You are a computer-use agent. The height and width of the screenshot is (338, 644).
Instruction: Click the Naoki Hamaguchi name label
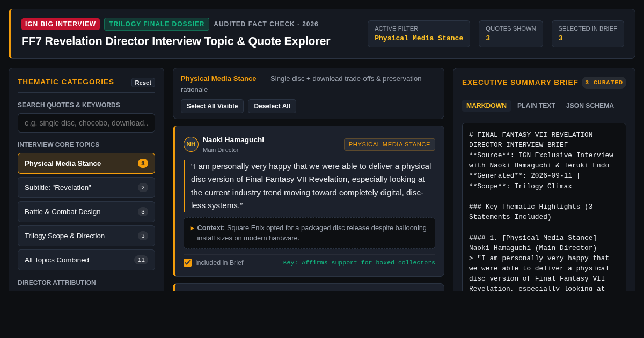pyautogui.click(x=233, y=140)
